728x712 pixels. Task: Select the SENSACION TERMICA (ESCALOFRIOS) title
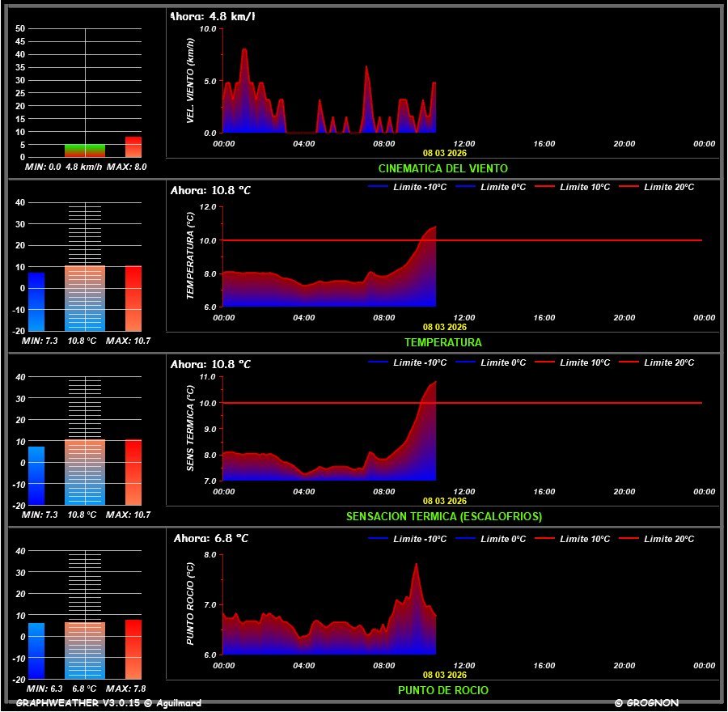[x=443, y=516]
